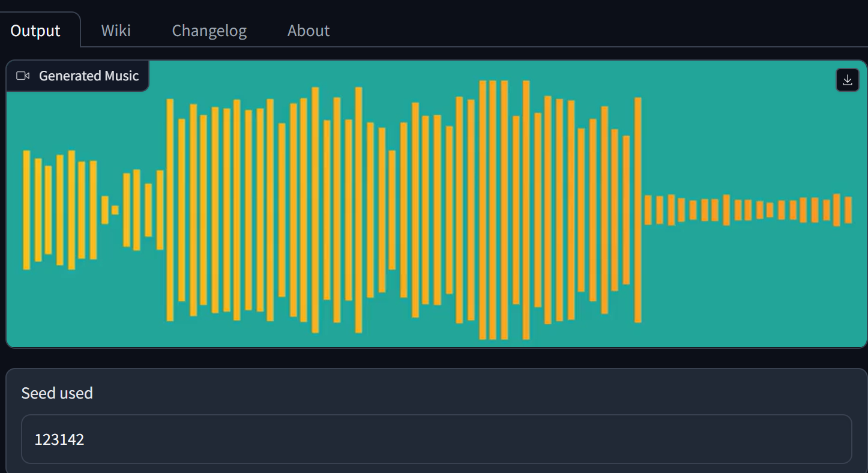Click empty teal area above the quiet waveform bars
Image resolution: width=868 pixels, height=473 pixels.
tap(750, 138)
